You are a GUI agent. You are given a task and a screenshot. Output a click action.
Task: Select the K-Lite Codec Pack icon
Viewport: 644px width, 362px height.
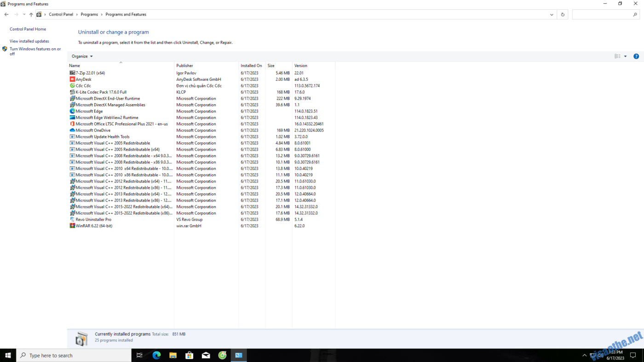(72, 92)
